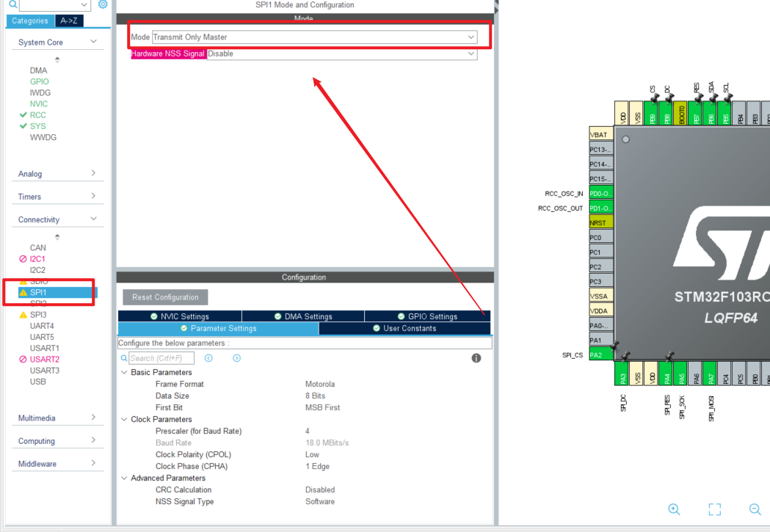770x532 pixels.
Task: Click the parameter search input field
Action: (x=161, y=358)
